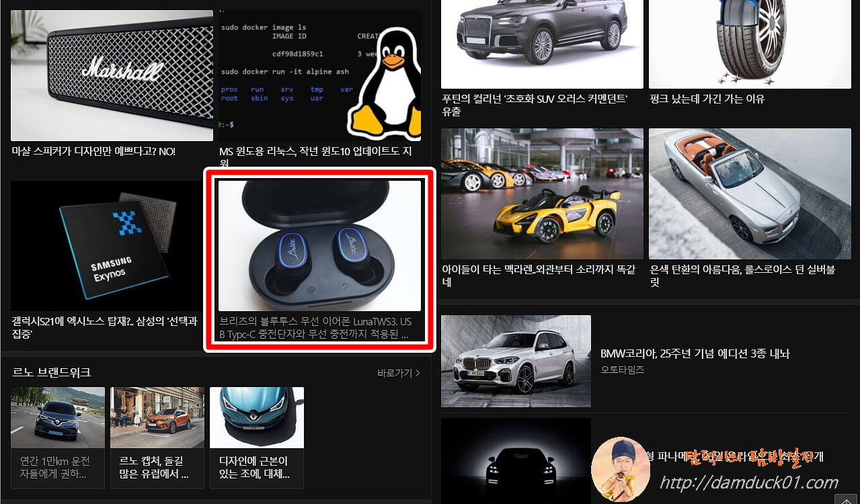The width and height of the screenshot is (860, 504).
Task: Open the grey Aurus SUV thumbnail
Action: tap(542, 44)
